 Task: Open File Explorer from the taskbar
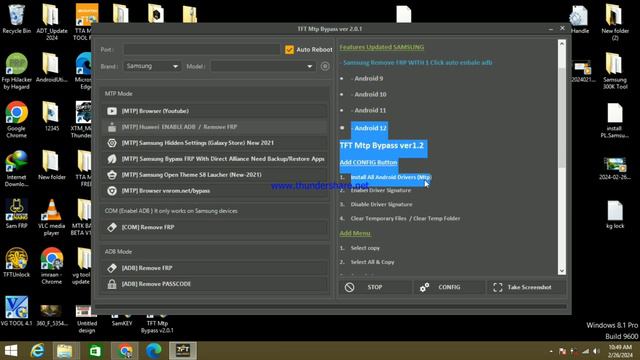65,351
